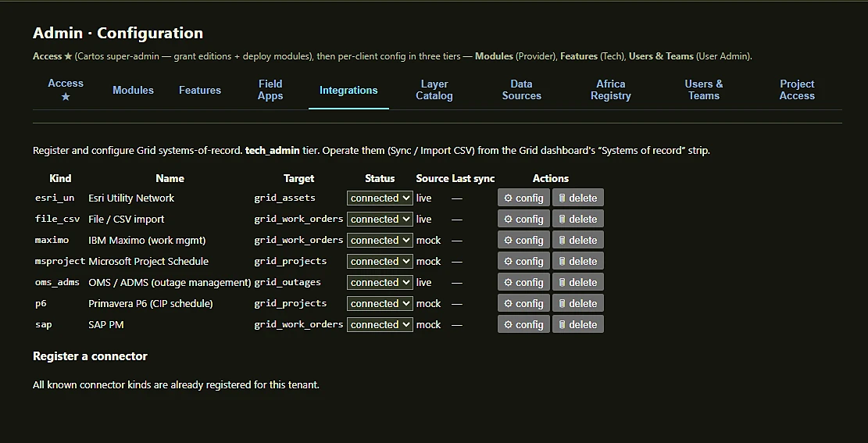Click the 'sap' kind cell
The width and height of the screenshot is (868, 443).
[x=43, y=324]
